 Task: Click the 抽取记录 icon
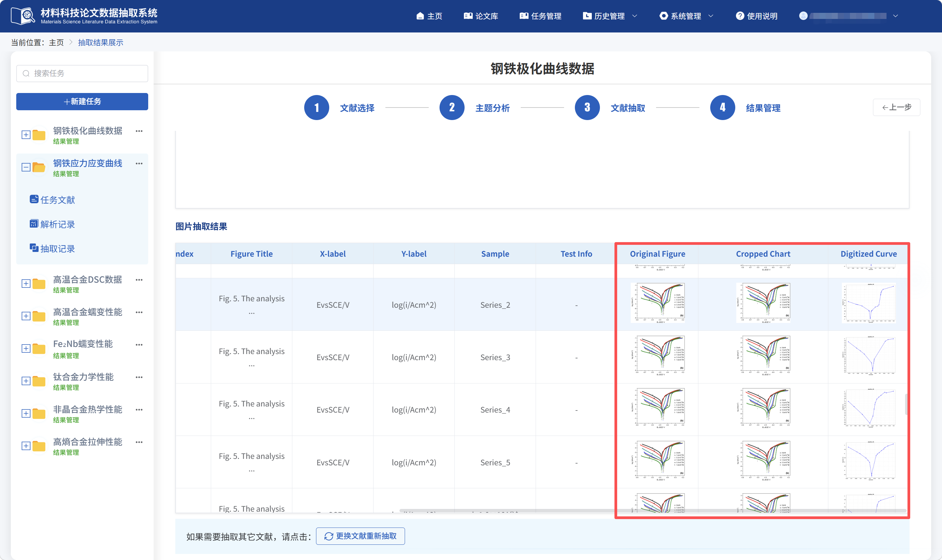click(34, 248)
